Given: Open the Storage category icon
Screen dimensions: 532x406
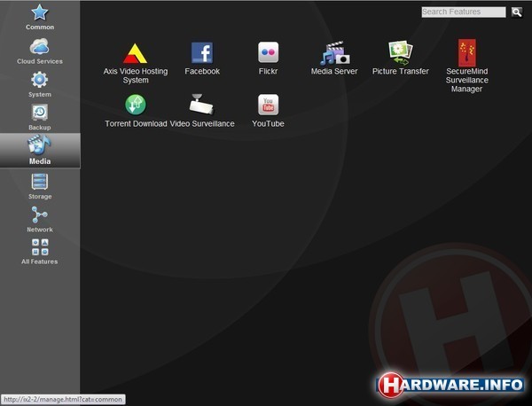Looking at the screenshot, I should pos(40,182).
